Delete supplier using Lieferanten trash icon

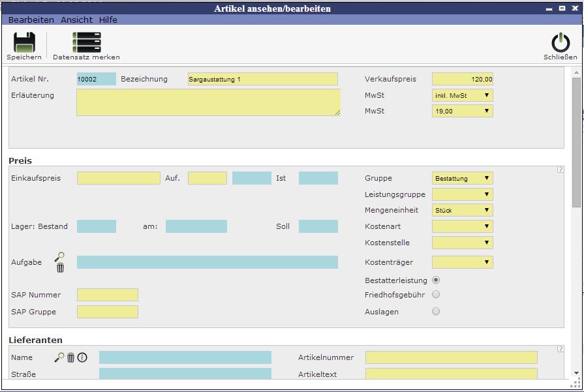click(71, 357)
